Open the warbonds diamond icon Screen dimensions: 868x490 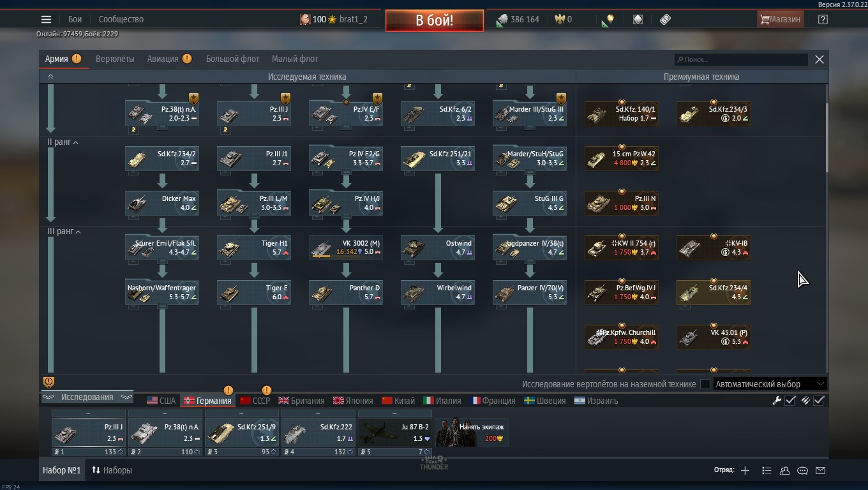pyautogui.click(x=638, y=19)
